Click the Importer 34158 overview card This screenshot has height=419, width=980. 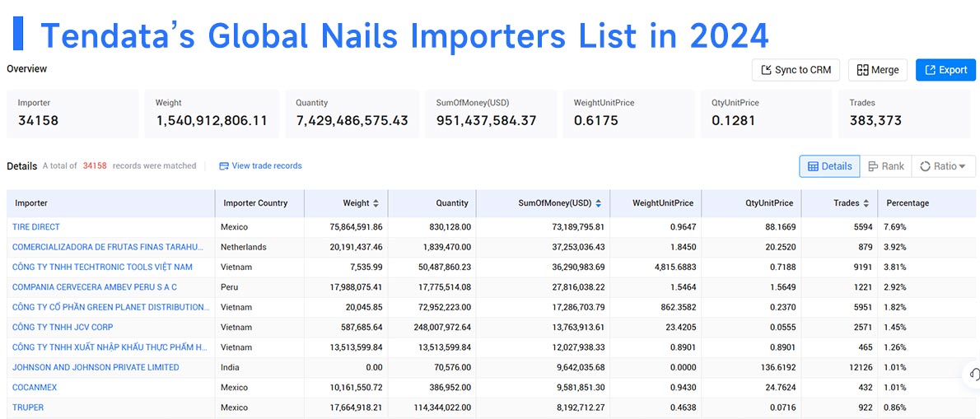[x=72, y=114]
